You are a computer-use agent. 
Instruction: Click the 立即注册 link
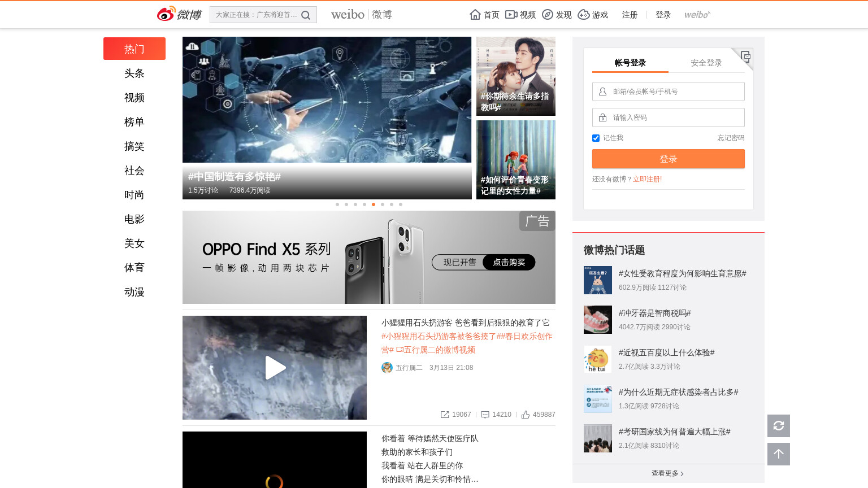pos(646,179)
